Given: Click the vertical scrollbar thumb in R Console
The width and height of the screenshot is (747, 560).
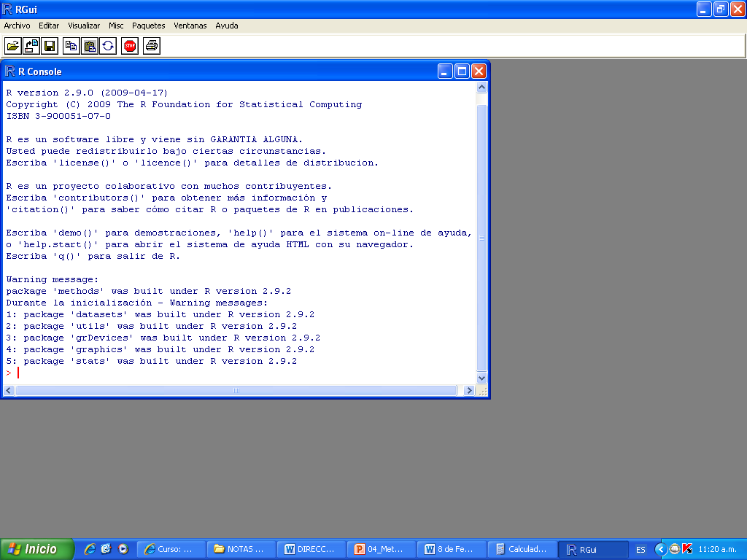Looking at the screenshot, I should tap(481, 238).
